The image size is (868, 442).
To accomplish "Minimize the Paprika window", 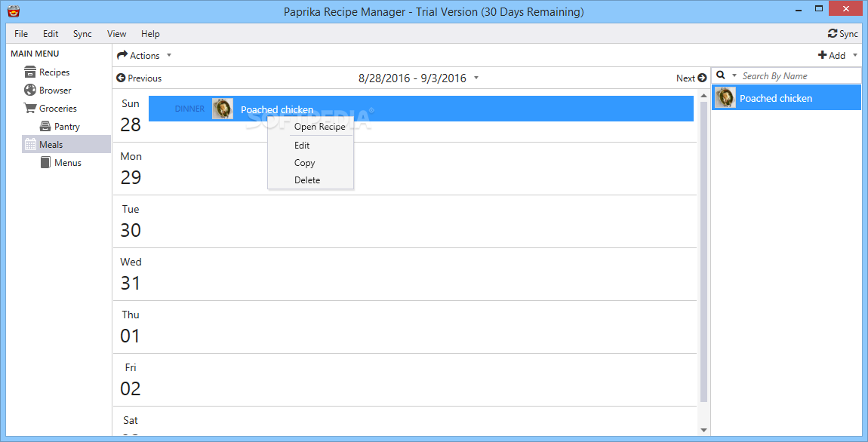I will click(x=800, y=10).
